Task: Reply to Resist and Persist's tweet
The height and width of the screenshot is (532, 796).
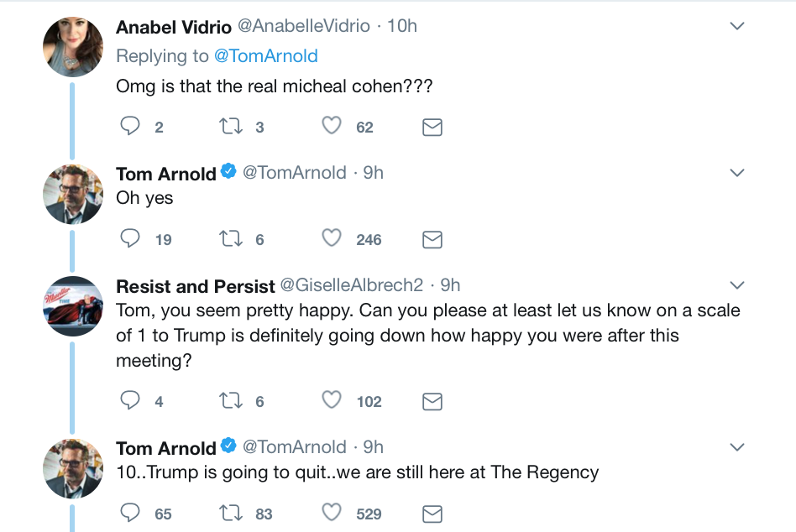Action: pos(130,400)
